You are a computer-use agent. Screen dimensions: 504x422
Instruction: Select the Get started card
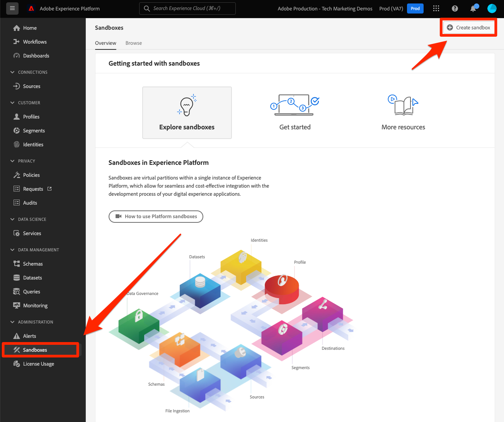[x=295, y=113]
